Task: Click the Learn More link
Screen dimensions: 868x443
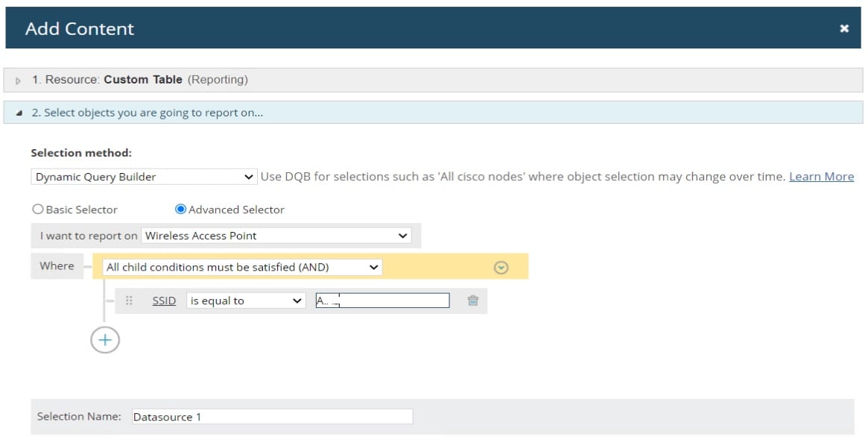Action: click(x=821, y=177)
